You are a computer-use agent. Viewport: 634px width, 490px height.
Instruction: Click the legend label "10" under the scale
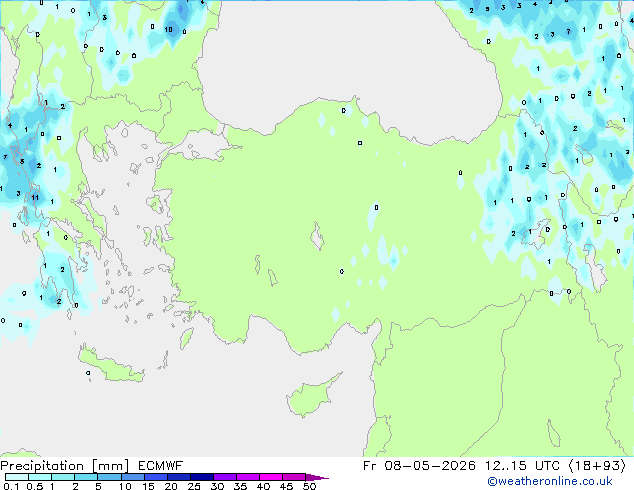point(125,486)
